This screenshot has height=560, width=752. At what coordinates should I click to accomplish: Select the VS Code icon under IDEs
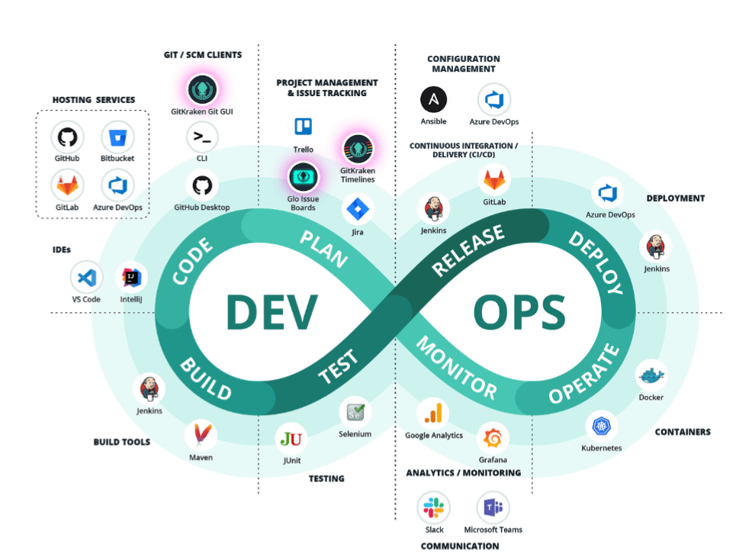coord(86,277)
